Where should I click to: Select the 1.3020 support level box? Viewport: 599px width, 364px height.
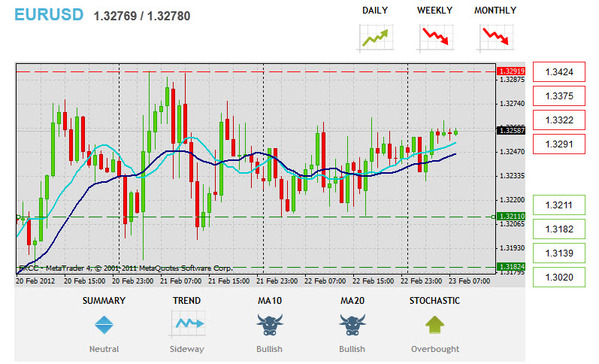coord(559,277)
